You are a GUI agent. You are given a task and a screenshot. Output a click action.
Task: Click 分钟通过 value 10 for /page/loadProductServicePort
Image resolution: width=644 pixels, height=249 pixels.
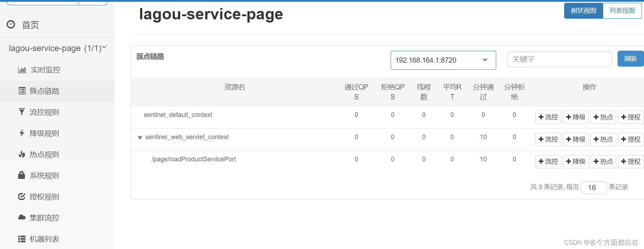pos(483,159)
